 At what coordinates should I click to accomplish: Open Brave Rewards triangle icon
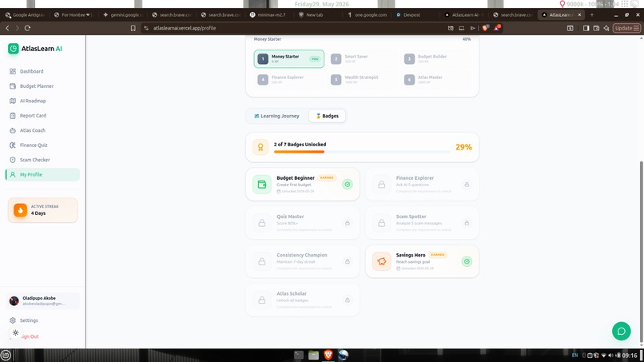497,28
